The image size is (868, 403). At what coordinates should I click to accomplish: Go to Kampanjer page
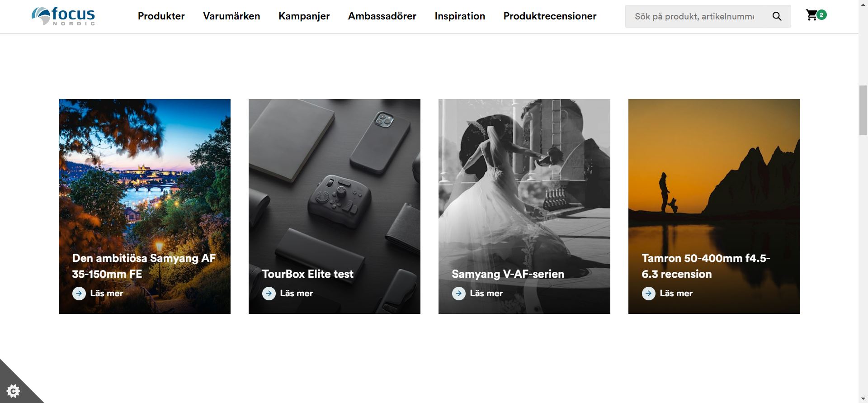(304, 16)
